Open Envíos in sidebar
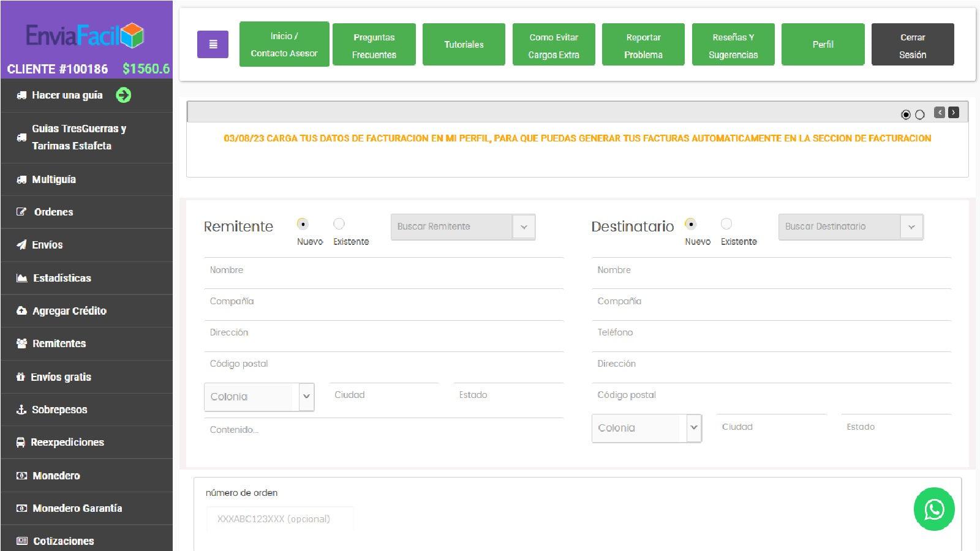 point(86,245)
